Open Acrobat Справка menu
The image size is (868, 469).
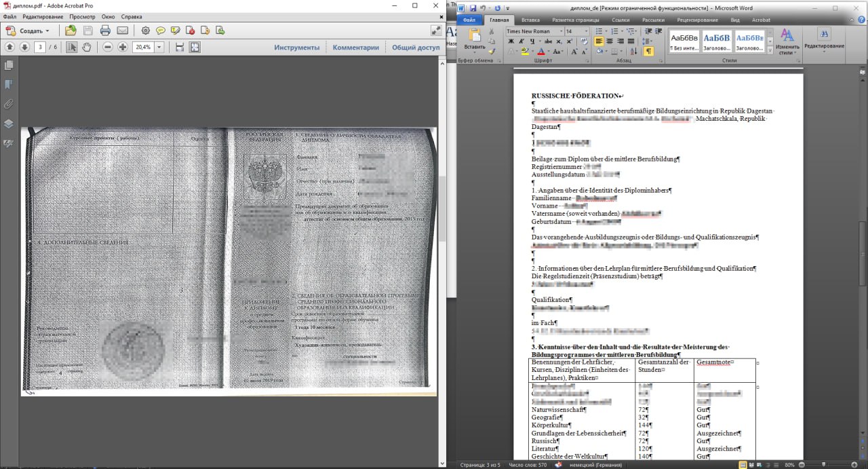pyautogui.click(x=132, y=16)
